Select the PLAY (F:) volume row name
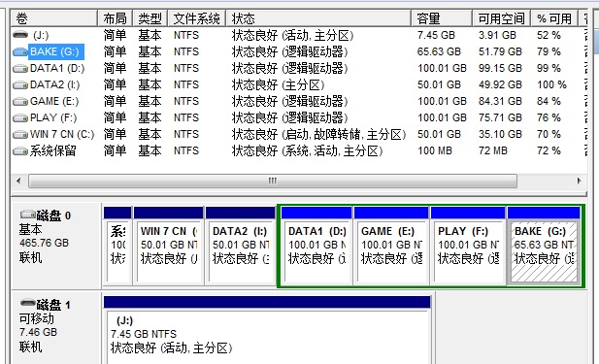The width and height of the screenshot is (599, 364). coord(53,117)
